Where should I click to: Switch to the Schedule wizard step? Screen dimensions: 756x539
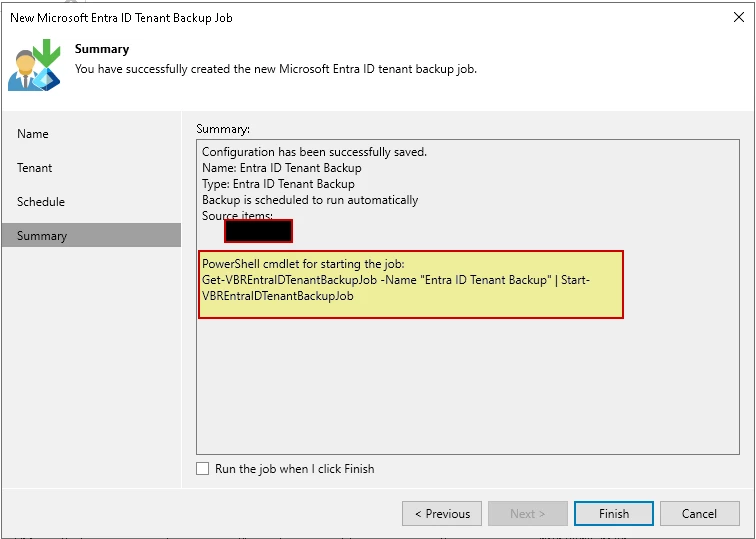pyautogui.click(x=40, y=202)
